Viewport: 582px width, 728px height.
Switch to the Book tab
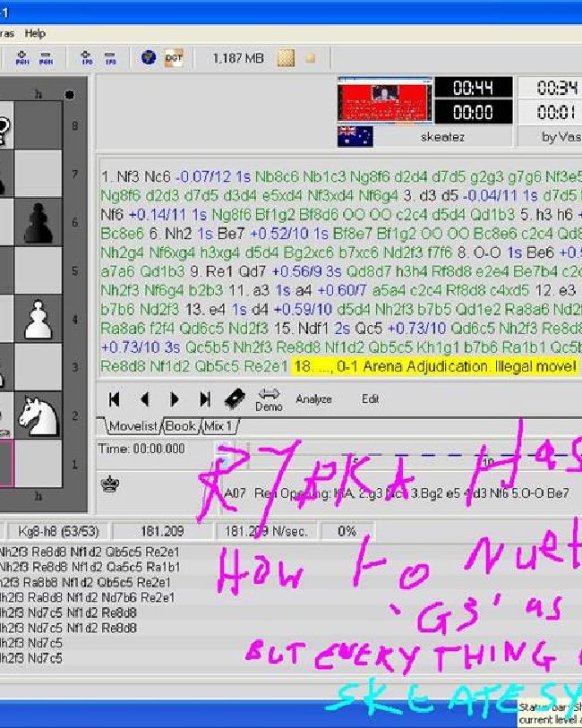[181, 426]
